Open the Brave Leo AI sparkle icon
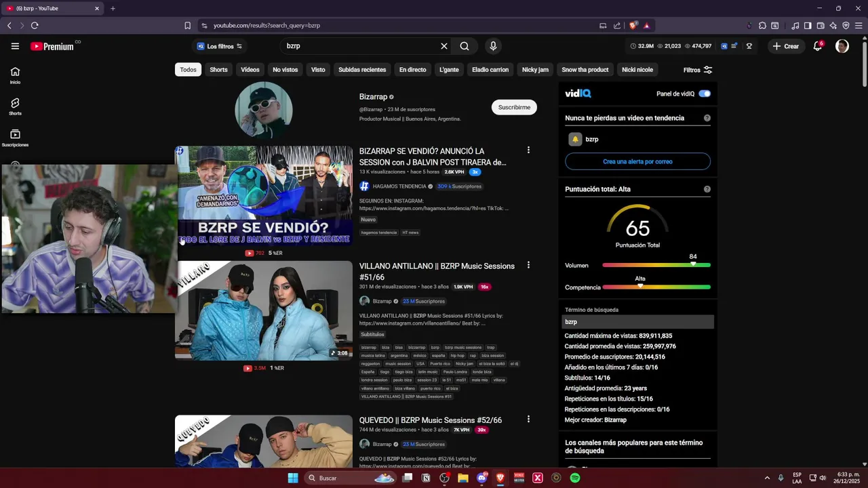Viewport: 868px width, 488px height. pos(833,26)
